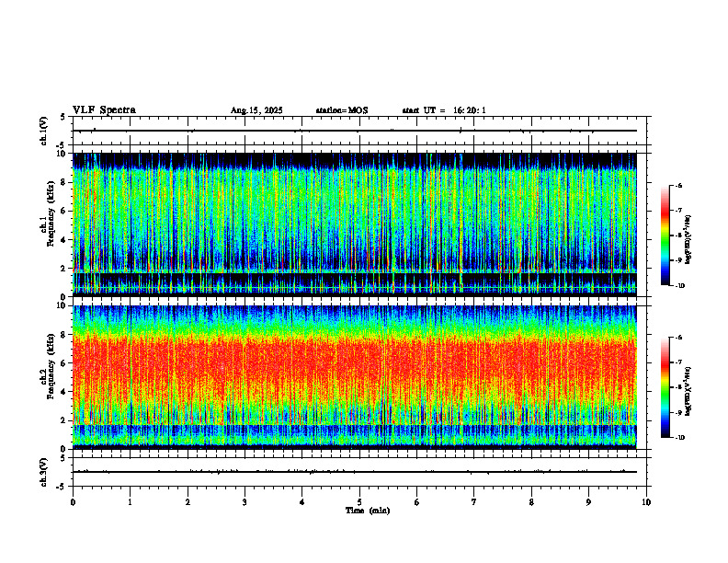Viewport: 728px width, 563px height.
Task: Click the "-9" label on ch.2 colorbar
Action: [x=678, y=412]
